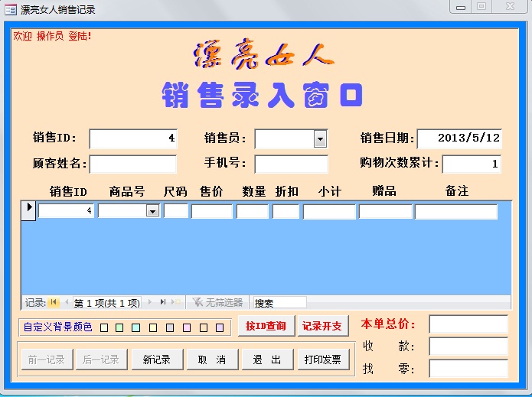The width and height of the screenshot is (532, 397).
Task: Click the 打印发票 button
Action: coord(323,359)
